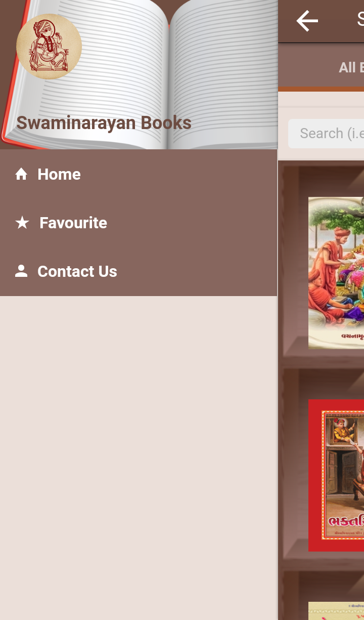
Task: Click the cut-off screen title beside back arrow
Action: [x=360, y=20]
